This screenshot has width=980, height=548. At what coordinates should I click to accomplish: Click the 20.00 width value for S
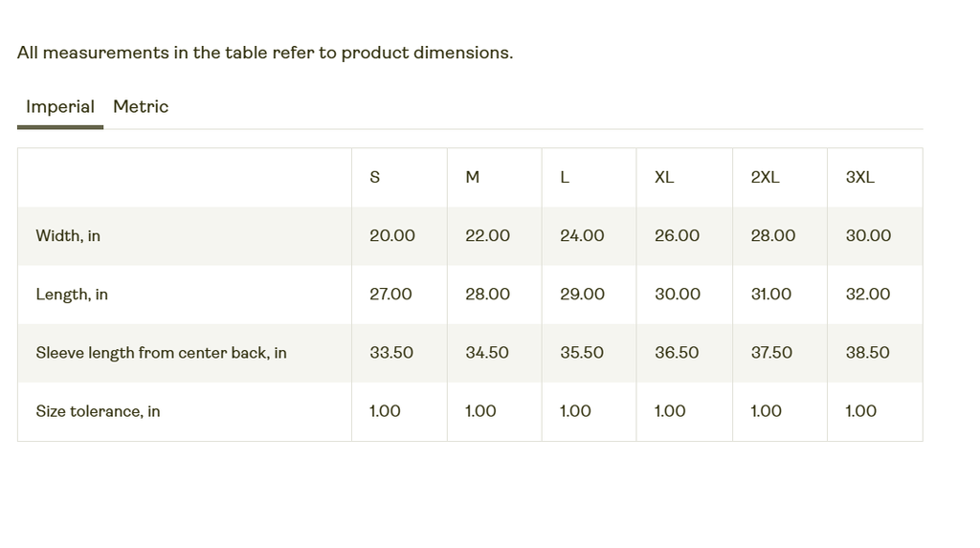click(392, 236)
